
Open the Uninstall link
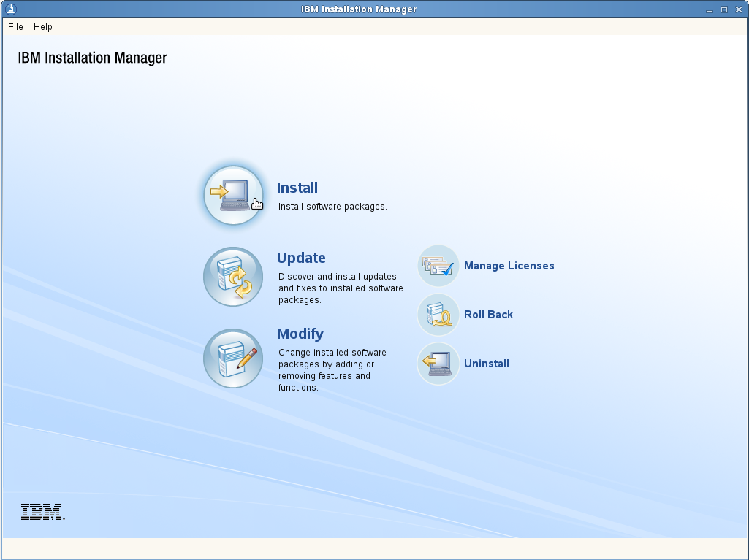(486, 364)
